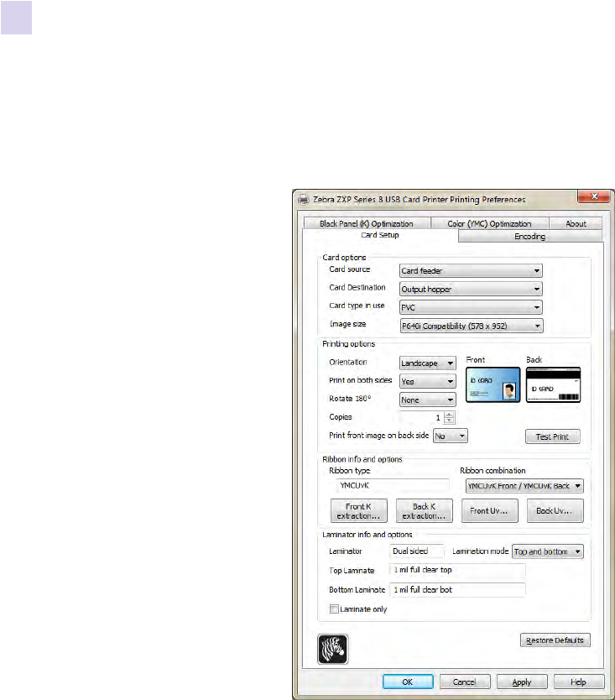
Task: Click the Cancel button
Action: [465, 682]
